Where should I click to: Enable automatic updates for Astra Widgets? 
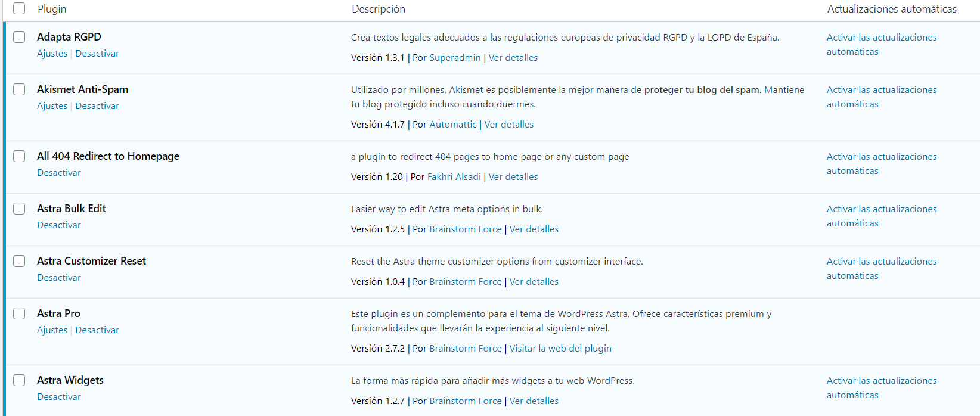click(882, 388)
